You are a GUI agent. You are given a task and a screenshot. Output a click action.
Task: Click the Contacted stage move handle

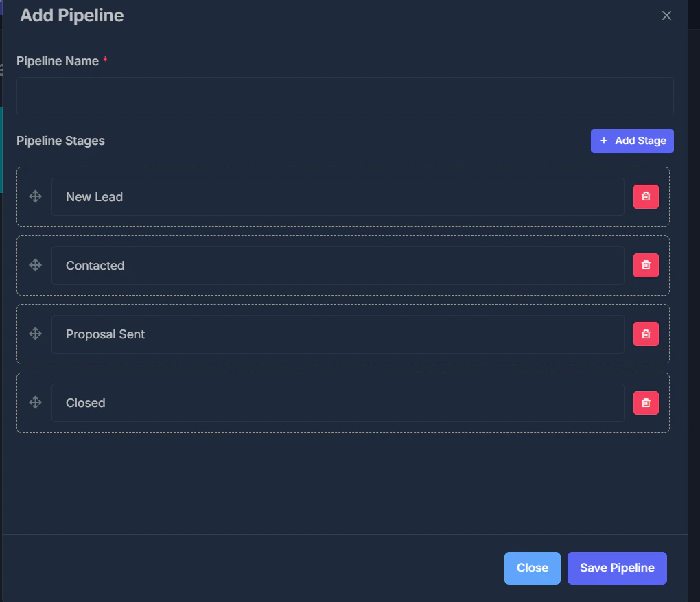[34, 265]
